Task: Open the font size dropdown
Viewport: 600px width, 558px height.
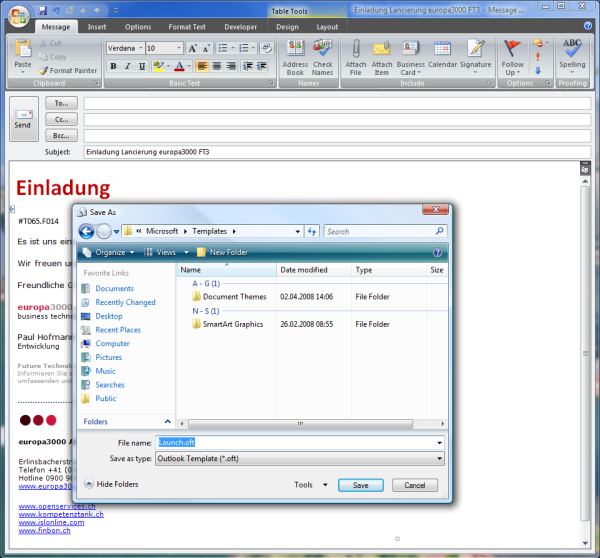Action: (x=179, y=48)
